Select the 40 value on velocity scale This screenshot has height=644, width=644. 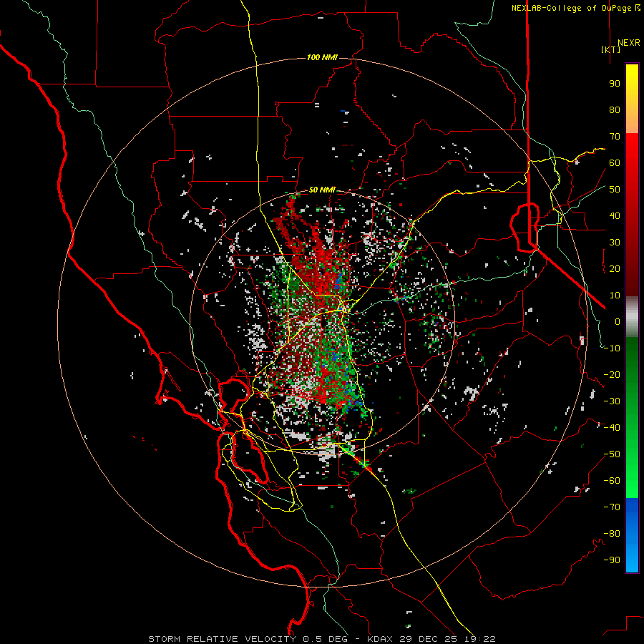(x=615, y=216)
